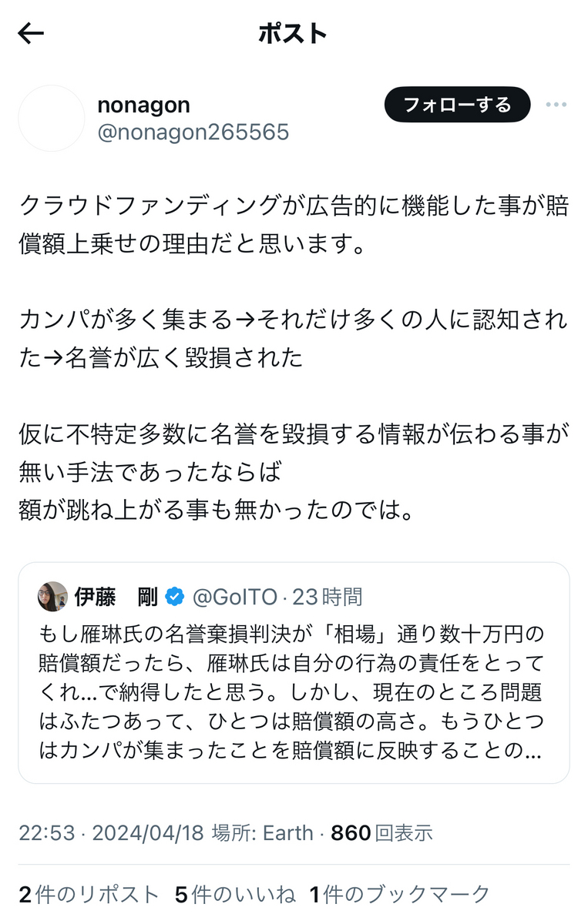Viewport: 588px width, 924px height.
Task: Open the 伊藤 剛 name in quoted post
Action: point(116,597)
